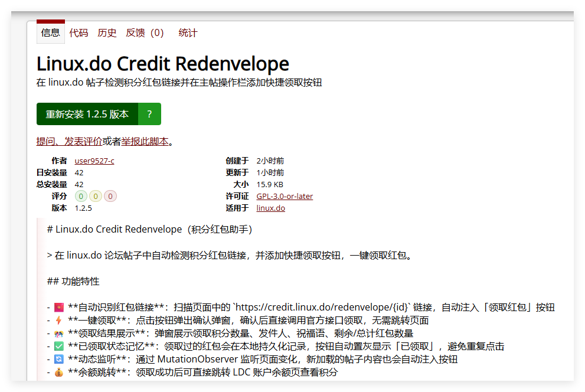Go to the 反馈 (0) tab

pyautogui.click(x=145, y=33)
